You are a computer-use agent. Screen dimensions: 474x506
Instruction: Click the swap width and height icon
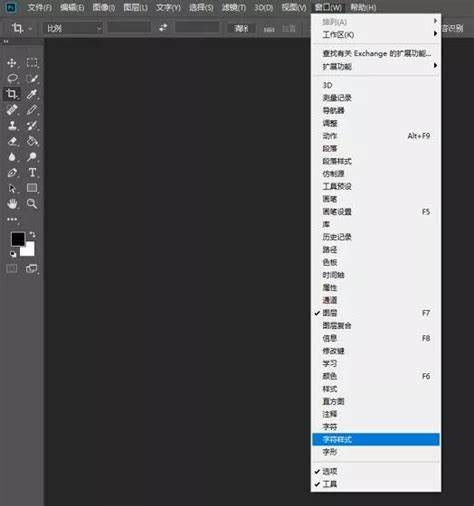[x=163, y=28]
